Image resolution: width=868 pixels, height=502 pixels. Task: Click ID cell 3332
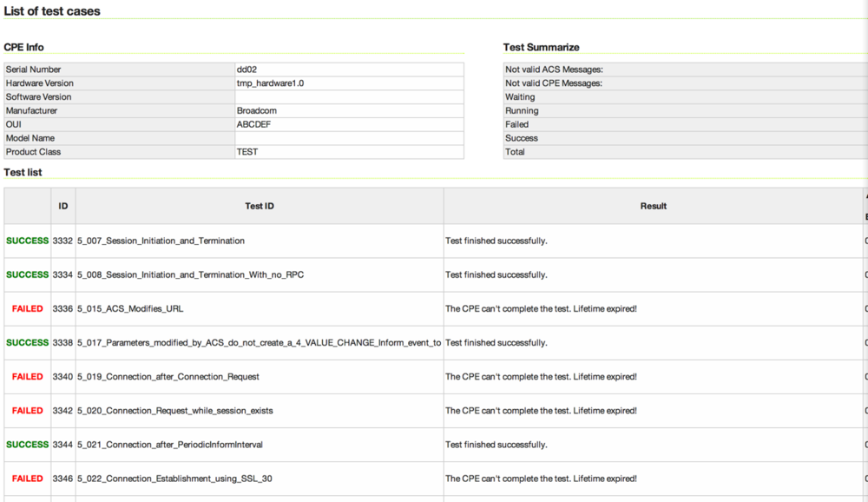point(62,241)
